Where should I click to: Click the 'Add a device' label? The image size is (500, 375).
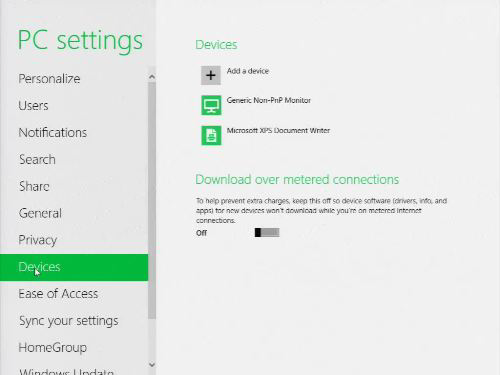tap(248, 71)
